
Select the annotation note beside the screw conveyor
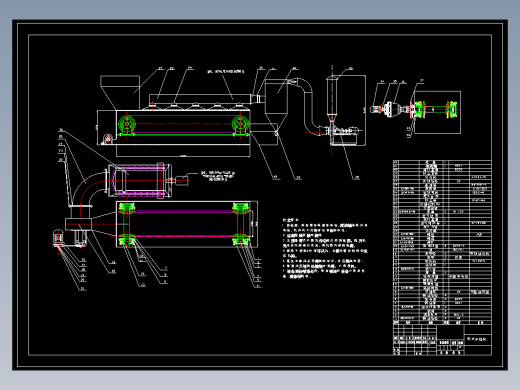pos(218,176)
